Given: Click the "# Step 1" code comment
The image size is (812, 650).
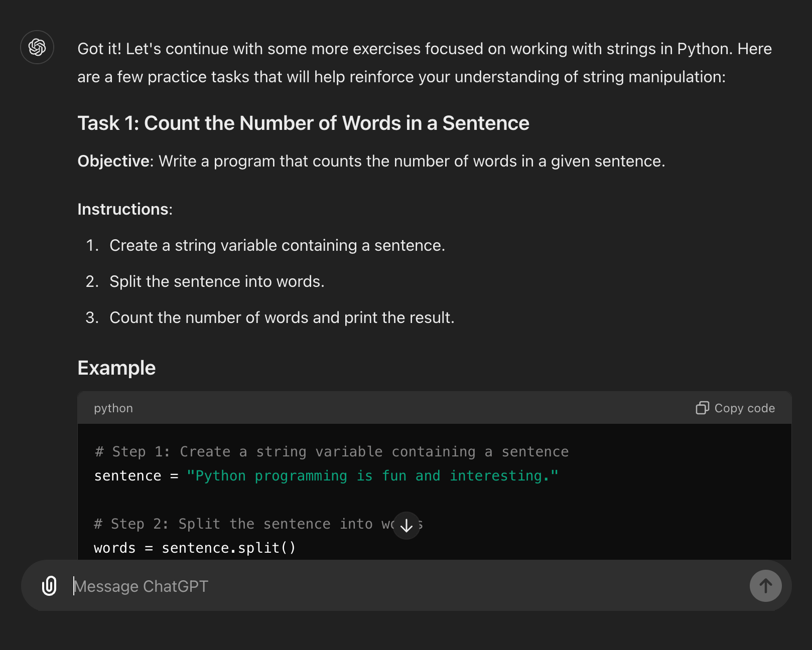Looking at the screenshot, I should click(331, 451).
